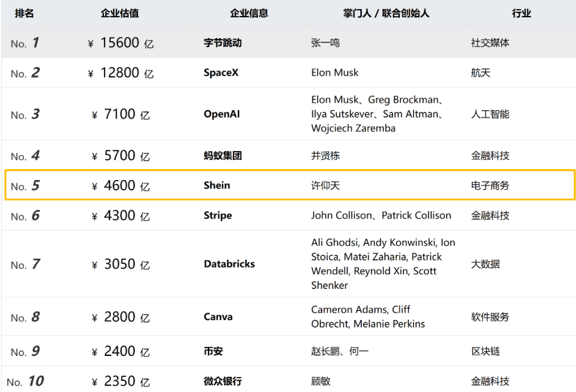Image resolution: width=576 pixels, height=392 pixels.
Task: Open the Stripe company link
Action: coord(218,215)
